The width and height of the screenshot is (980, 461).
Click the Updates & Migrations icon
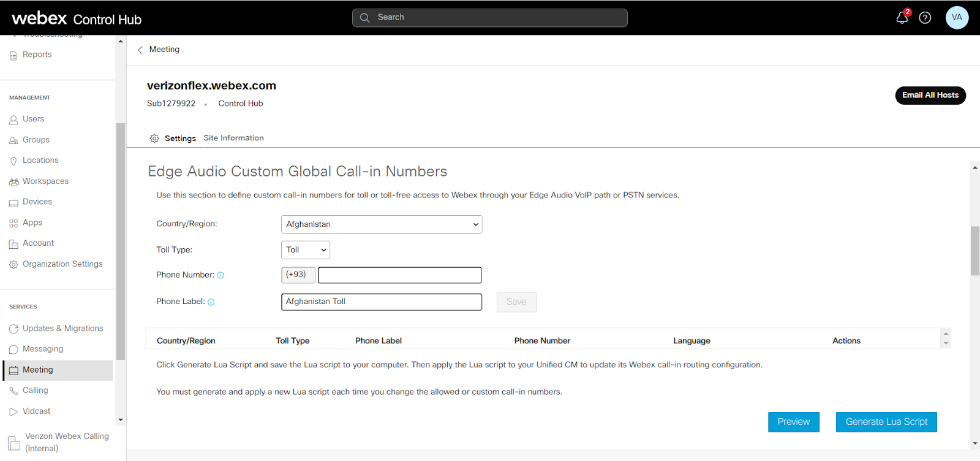pos(13,329)
